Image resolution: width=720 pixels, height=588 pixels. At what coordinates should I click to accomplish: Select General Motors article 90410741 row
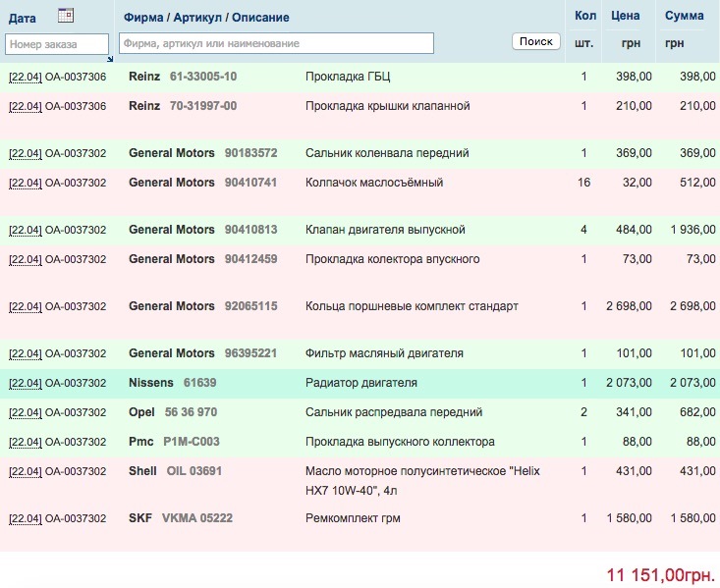pos(250,183)
